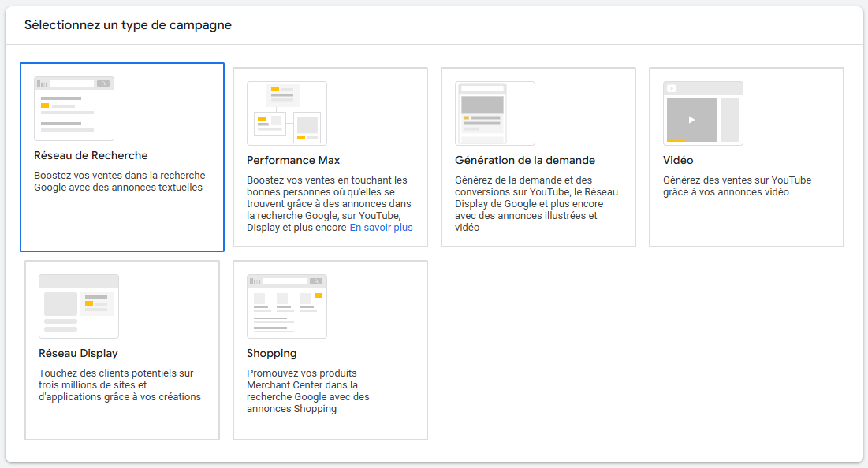Click the Réseau Display illustration icon
This screenshot has width=868, height=468.
(x=79, y=306)
